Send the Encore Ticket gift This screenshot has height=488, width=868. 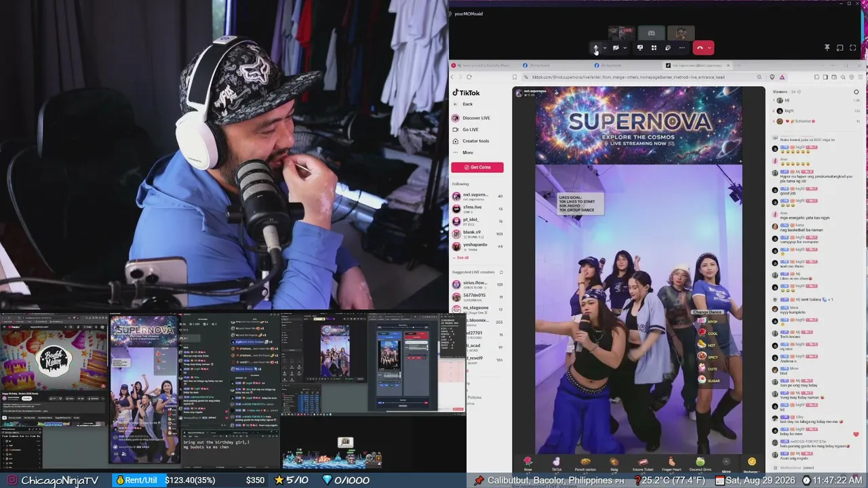coord(642,464)
